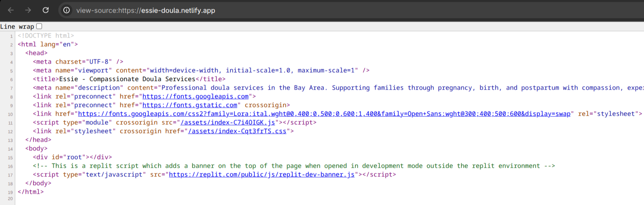644x205 pixels.
Task: Click line number 20 in gutter
Action: (10, 198)
